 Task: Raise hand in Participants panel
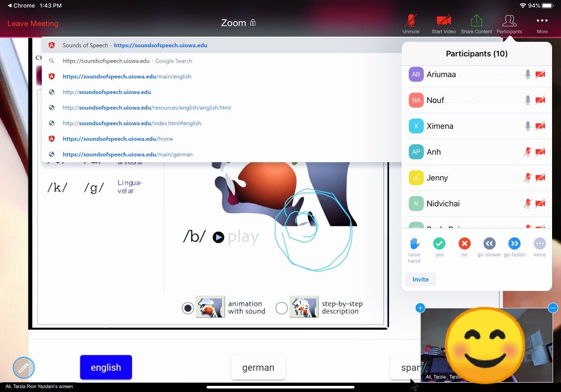414,250
